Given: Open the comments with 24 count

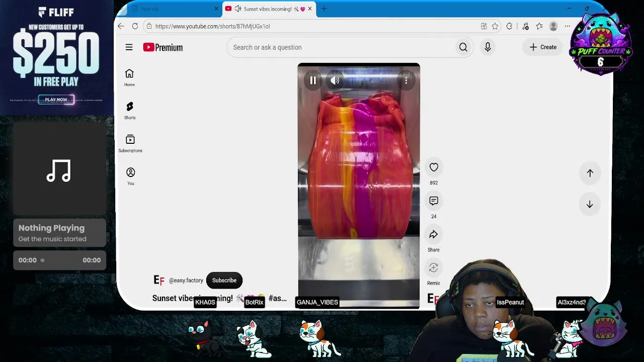Looking at the screenshot, I should (434, 201).
